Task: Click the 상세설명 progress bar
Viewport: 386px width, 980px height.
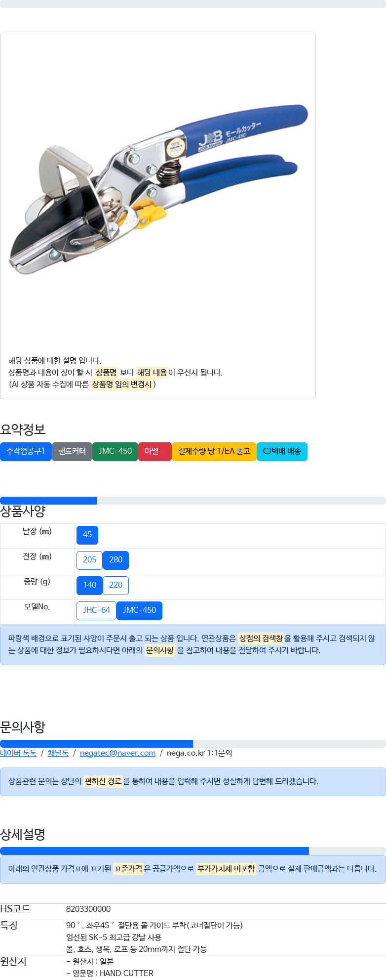Action: pyautogui.click(x=193, y=851)
